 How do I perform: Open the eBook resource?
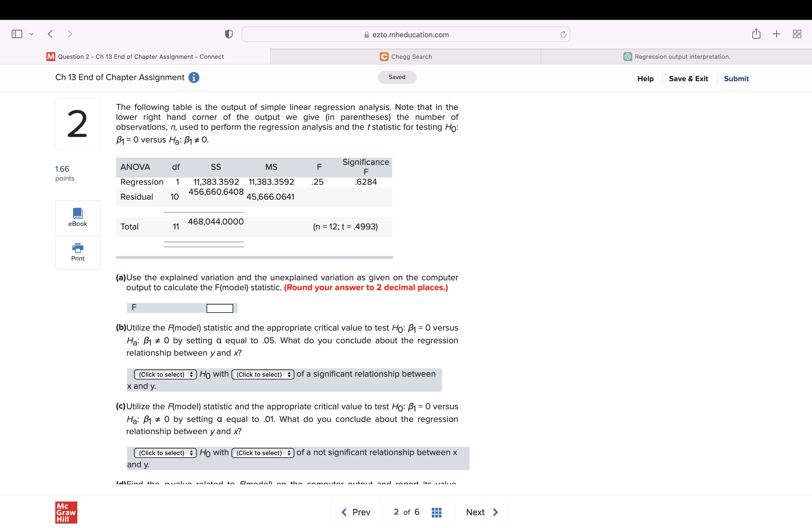(78, 217)
